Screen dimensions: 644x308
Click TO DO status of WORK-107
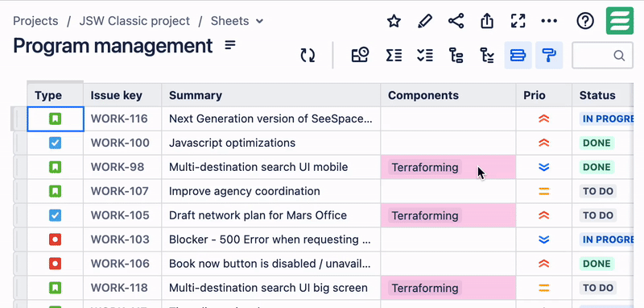[598, 191]
